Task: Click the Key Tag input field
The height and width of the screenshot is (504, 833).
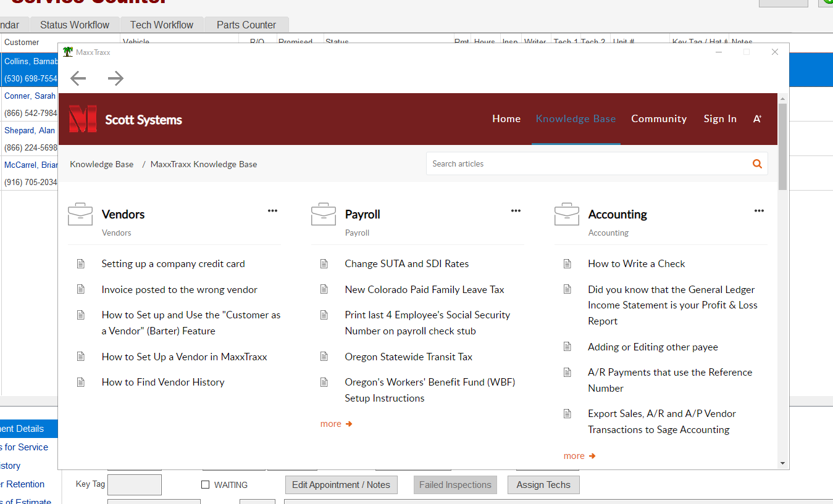Action: coord(135,485)
